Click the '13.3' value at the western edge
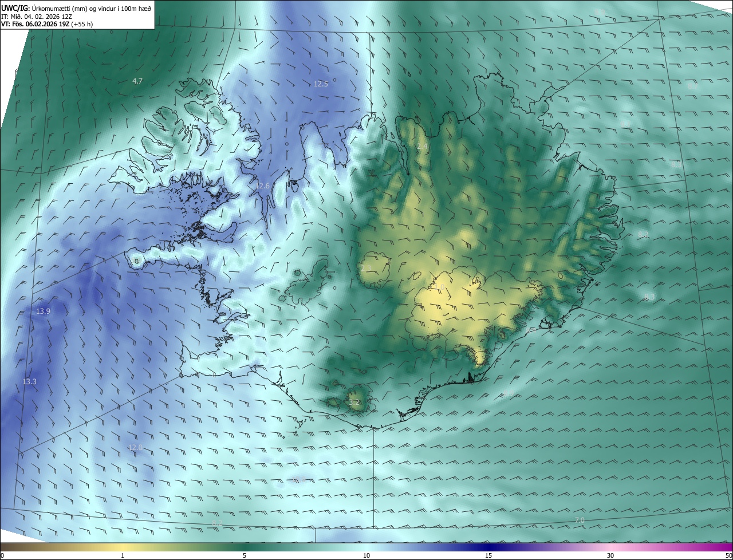Viewport: 733px width, 560px height. [29, 381]
